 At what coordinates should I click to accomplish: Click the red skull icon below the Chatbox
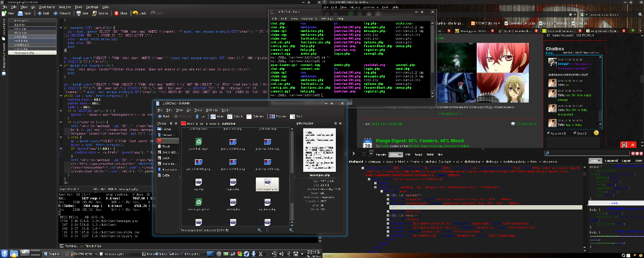623,144
